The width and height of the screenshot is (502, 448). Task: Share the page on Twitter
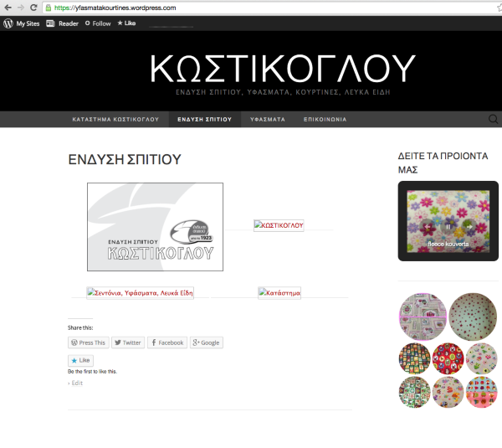(x=128, y=342)
